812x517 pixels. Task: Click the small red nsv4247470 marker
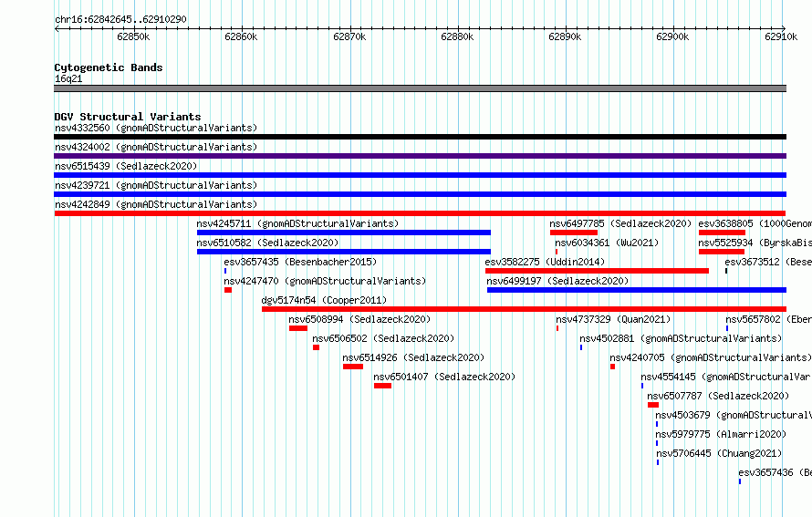tap(228, 290)
